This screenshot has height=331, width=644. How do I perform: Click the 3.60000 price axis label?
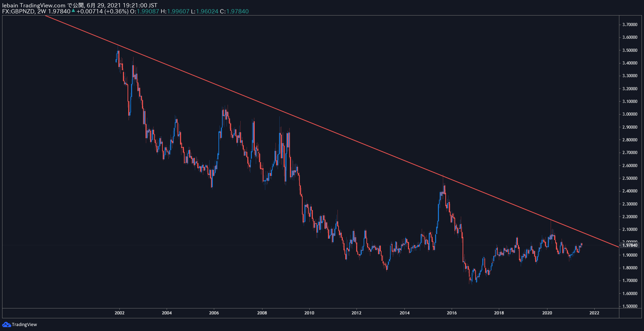630,37
